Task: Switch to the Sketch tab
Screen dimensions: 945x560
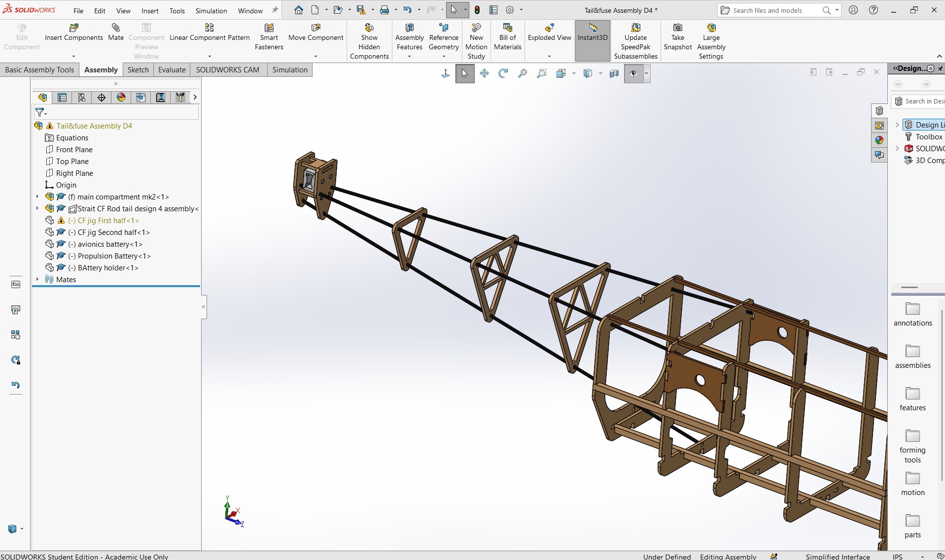Action: click(x=138, y=69)
